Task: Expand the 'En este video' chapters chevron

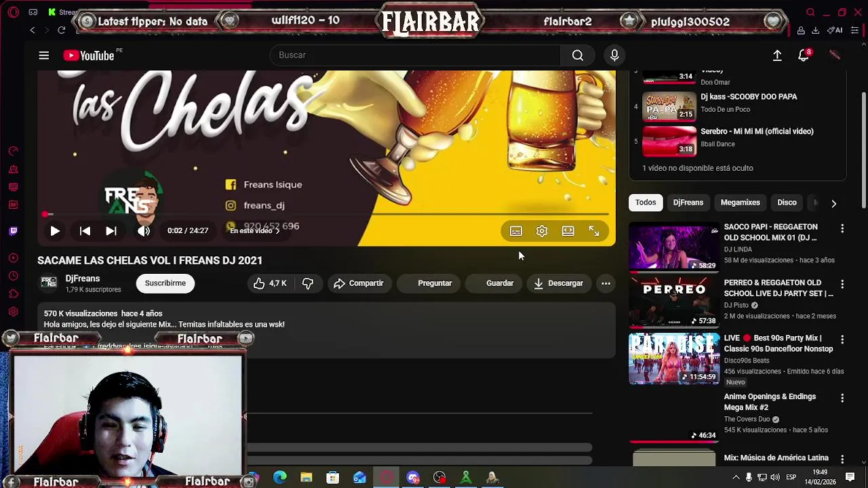Action: [x=277, y=231]
